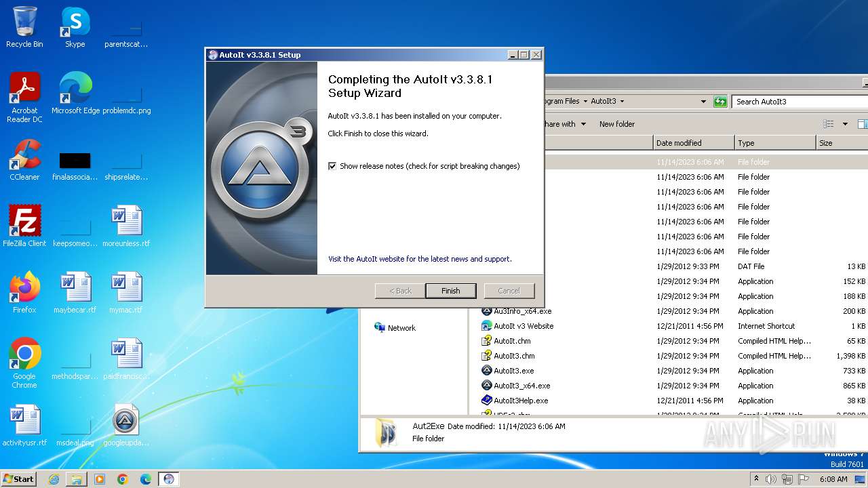This screenshot has width=868, height=488.
Task: Select the maybecar.rtf desktop file
Action: pos(75,293)
